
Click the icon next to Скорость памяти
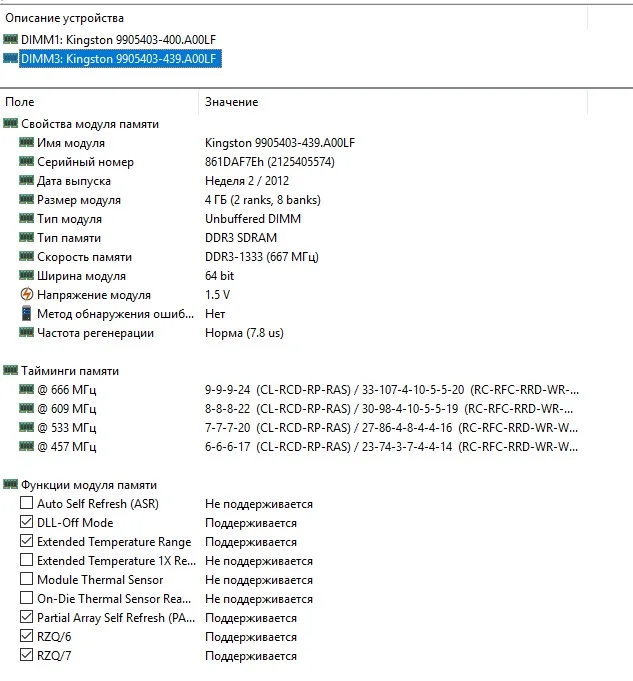click(27, 256)
